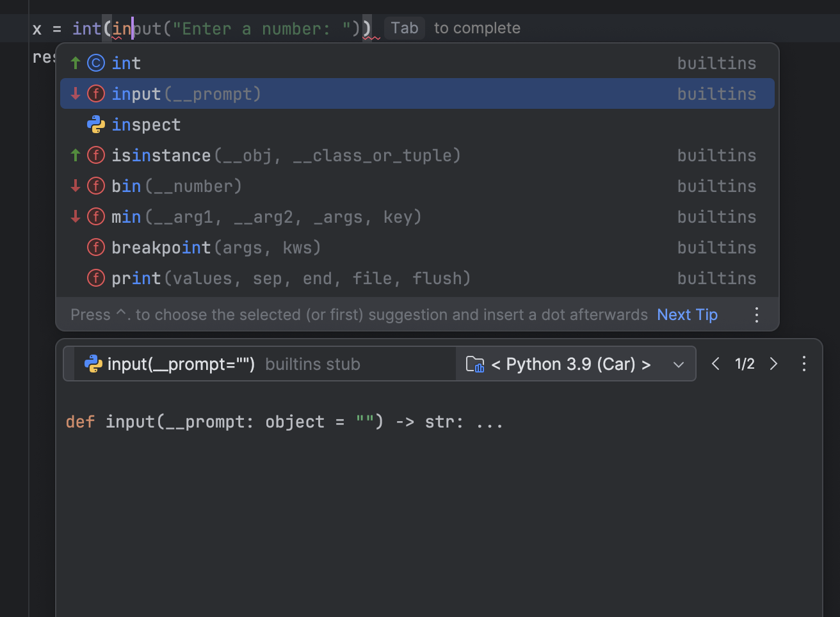This screenshot has width=840, height=617.
Task: Click the class icon beside the "int" suggestion
Action: (x=95, y=63)
